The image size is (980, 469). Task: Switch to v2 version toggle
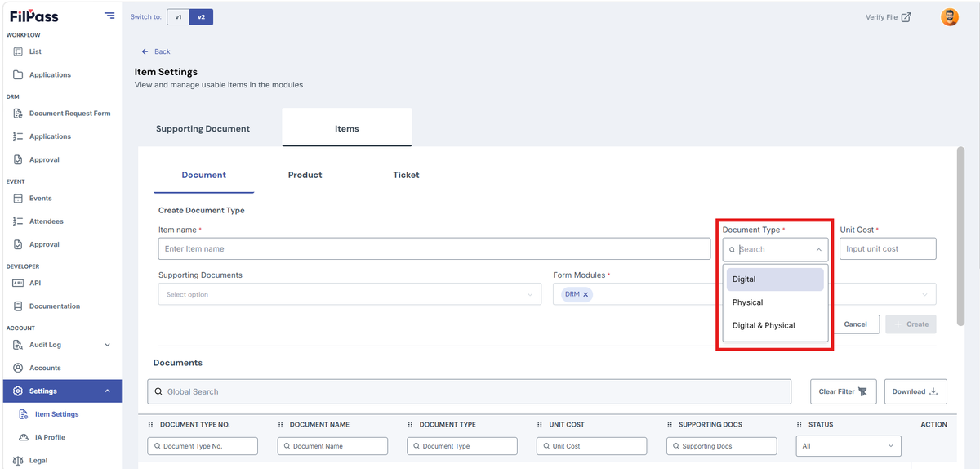(201, 17)
